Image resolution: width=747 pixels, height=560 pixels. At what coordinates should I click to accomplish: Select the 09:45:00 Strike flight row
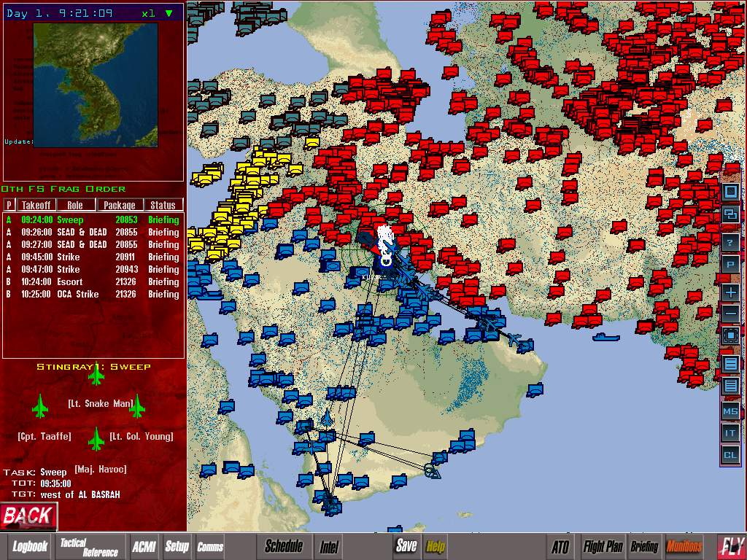tap(93, 257)
